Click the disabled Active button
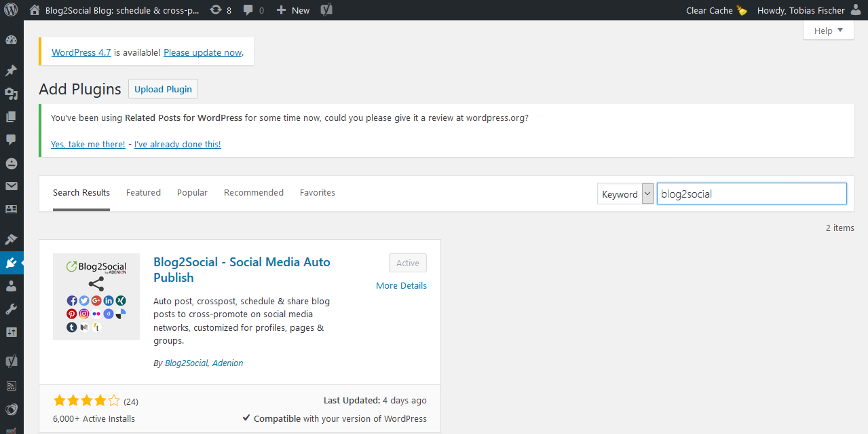 [408, 263]
